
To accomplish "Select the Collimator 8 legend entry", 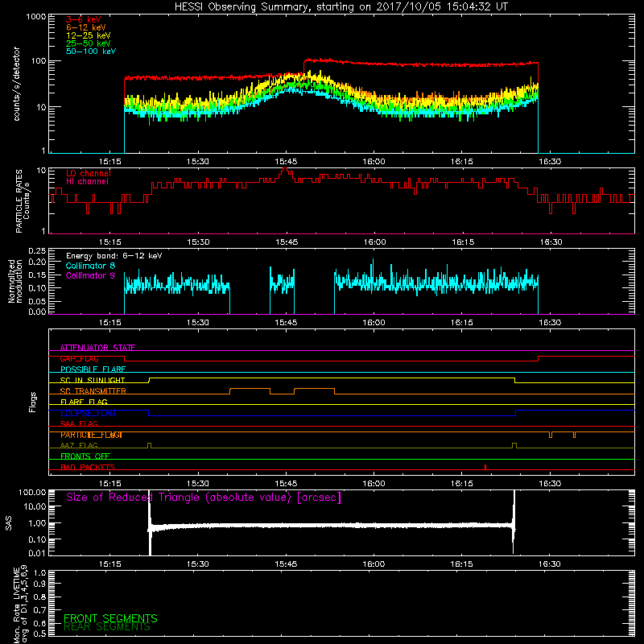I will click(x=90, y=266).
